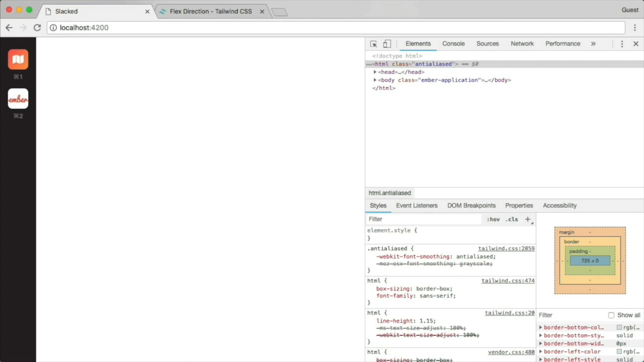Screen dimensions: 644x362
Task: Open the tailwind.css:2859 stylesheet link
Action: click(506, 248)
